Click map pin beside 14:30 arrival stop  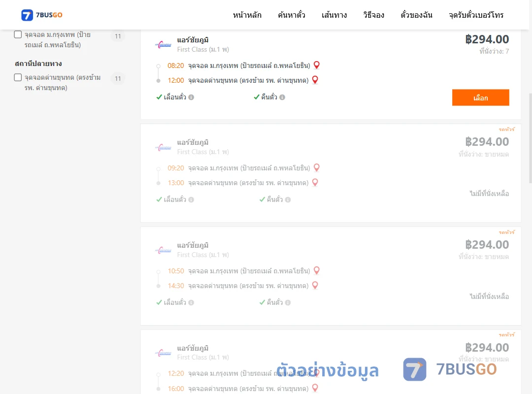315,285
